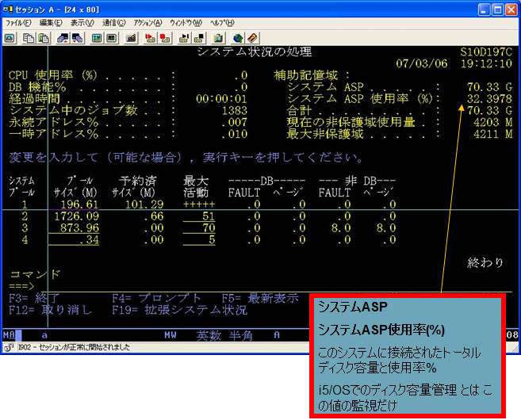Click the system name S10D197C
The height and width of the screenshot is (420, 521).
[486, 52]
